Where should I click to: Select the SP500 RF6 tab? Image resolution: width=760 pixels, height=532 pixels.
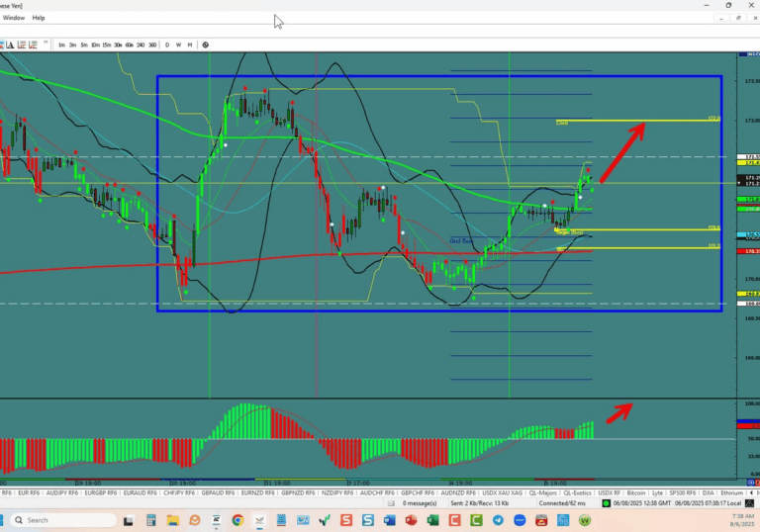pos(683,493)
